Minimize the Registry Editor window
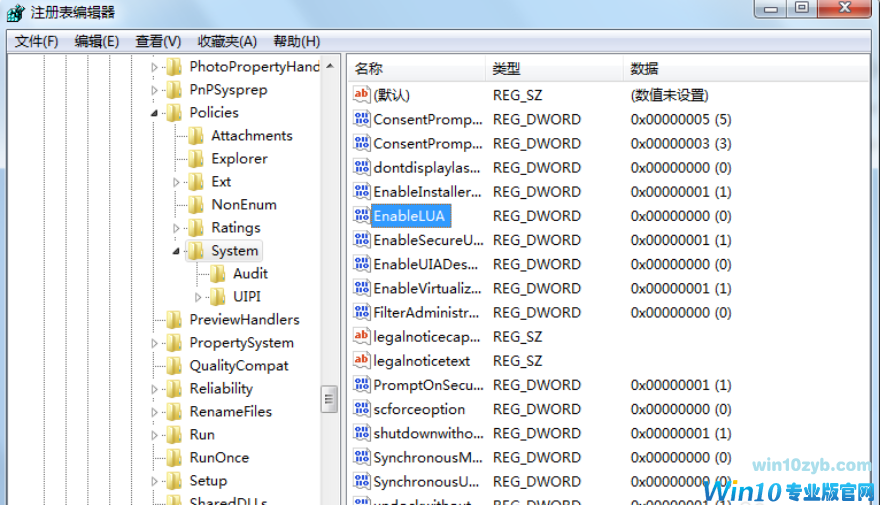This screenshot has height=505, width=880. pyautogui.click(x=771, y=8)
